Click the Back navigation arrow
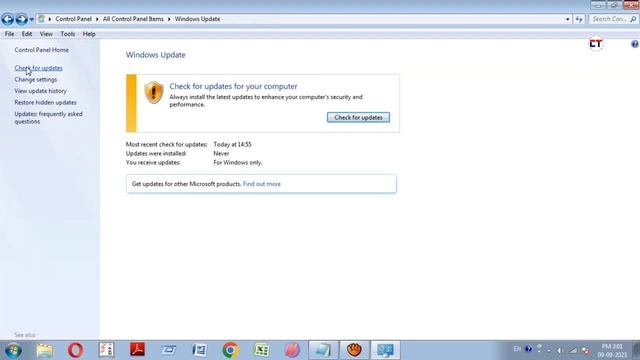Screen dimensions: 640x360 [x=7, y=19]
